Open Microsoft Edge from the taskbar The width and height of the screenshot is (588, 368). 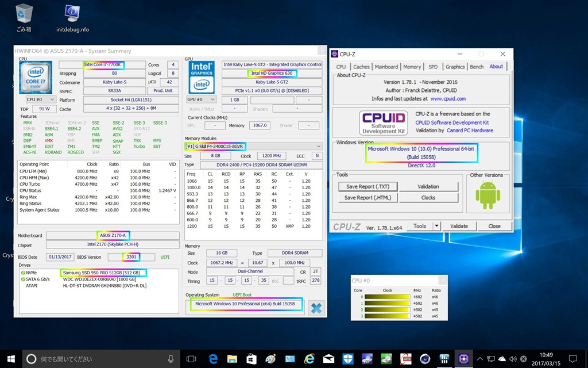(214, 359)
